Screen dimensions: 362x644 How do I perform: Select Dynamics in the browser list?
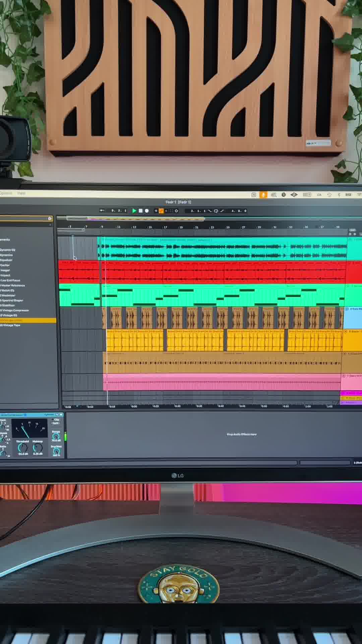[x=6, y=255]
